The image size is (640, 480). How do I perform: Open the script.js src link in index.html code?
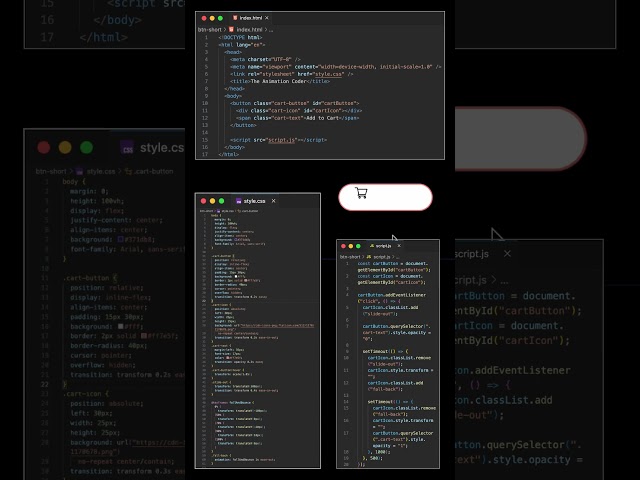282,140
